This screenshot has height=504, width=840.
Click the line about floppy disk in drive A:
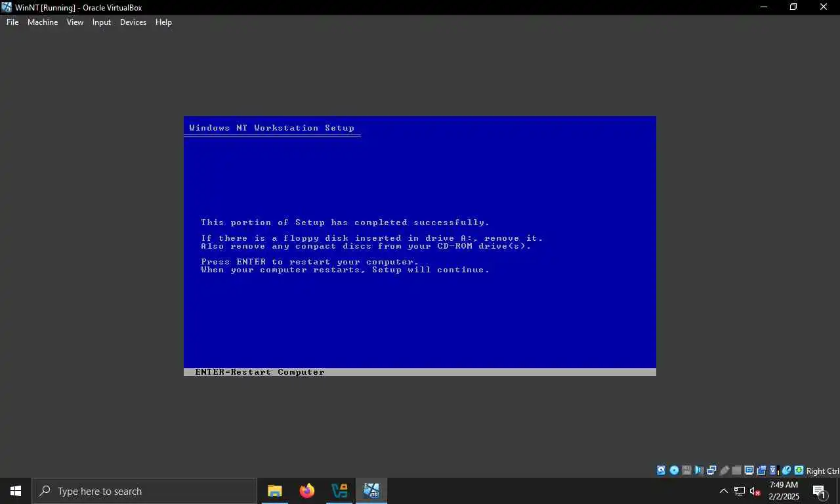point(372,238)
